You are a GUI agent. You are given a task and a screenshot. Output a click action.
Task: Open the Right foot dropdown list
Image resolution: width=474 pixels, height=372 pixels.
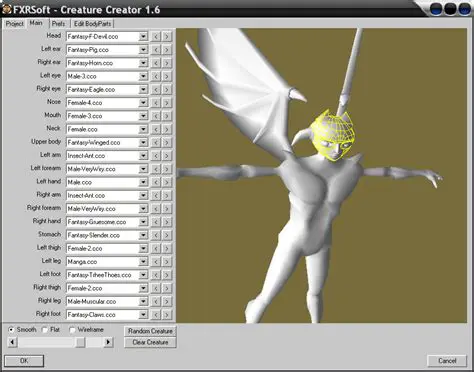[x=143, y=315]
